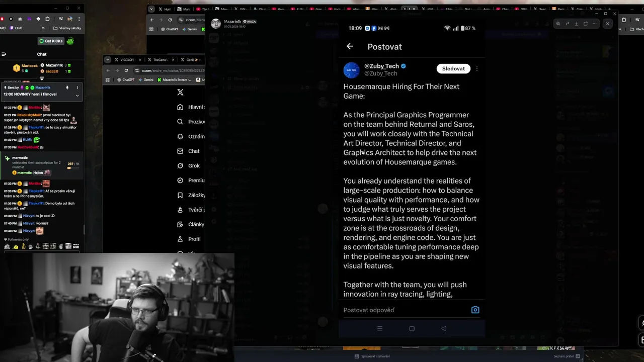Open pinned message three-dot options
644x362 pixels.
(77, 87)
